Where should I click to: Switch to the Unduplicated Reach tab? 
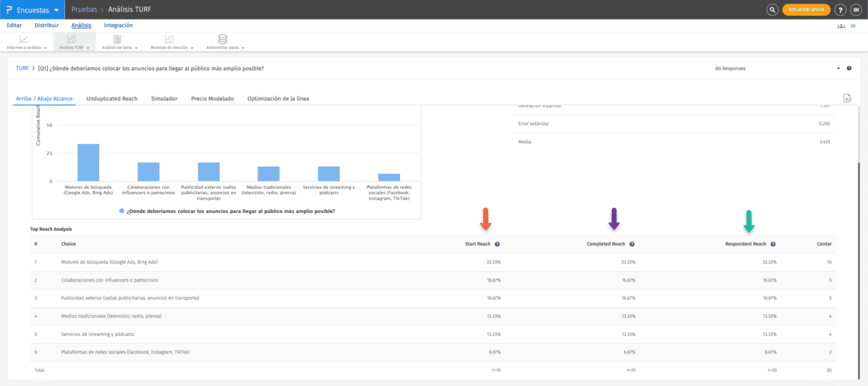111,98
